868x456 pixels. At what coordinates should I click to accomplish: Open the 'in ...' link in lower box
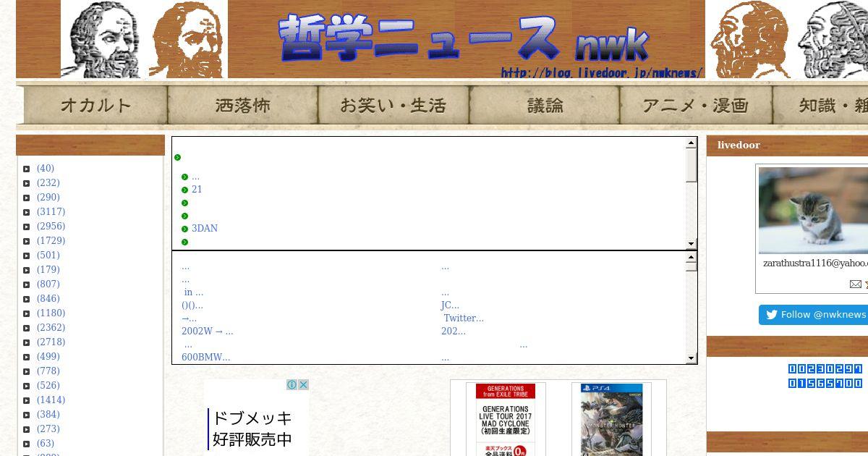(194, 292)
